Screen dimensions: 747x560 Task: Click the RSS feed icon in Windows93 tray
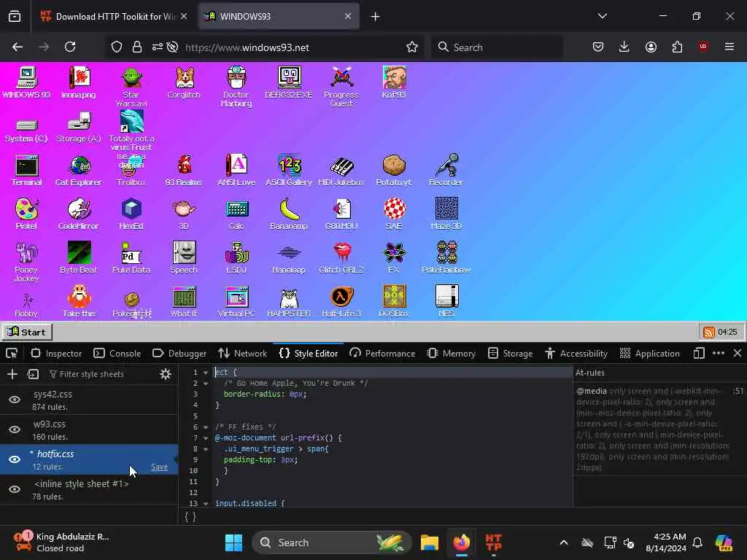[x=709, y=332]
